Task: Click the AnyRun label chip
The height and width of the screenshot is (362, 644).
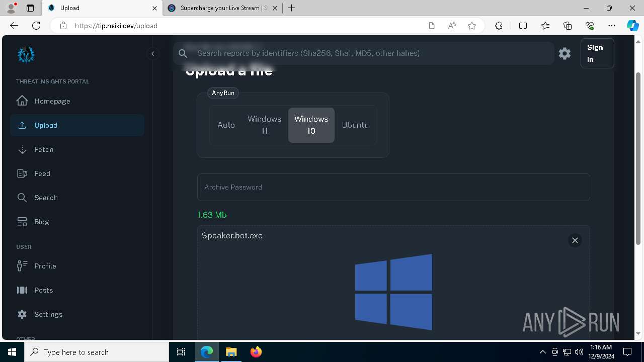Action: point(223,93)
